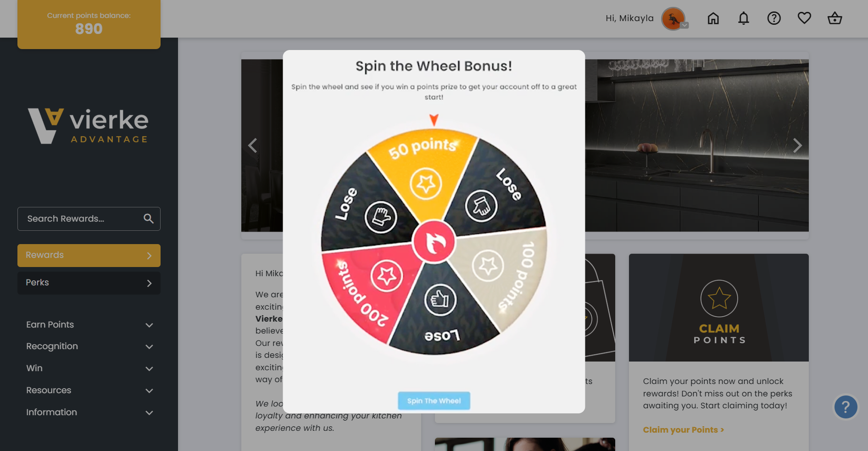Open help question mark in header

click(774, 18)
